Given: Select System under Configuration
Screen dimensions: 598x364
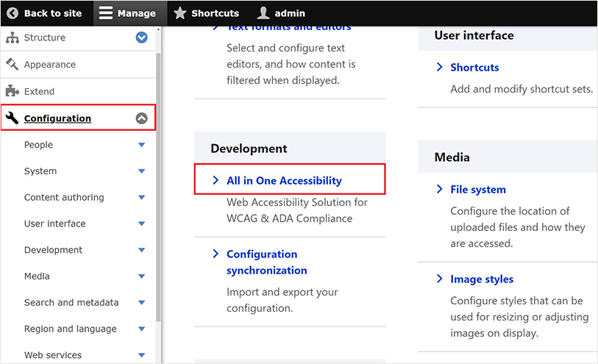Looking at the screenshot, I should click(40, 171).
